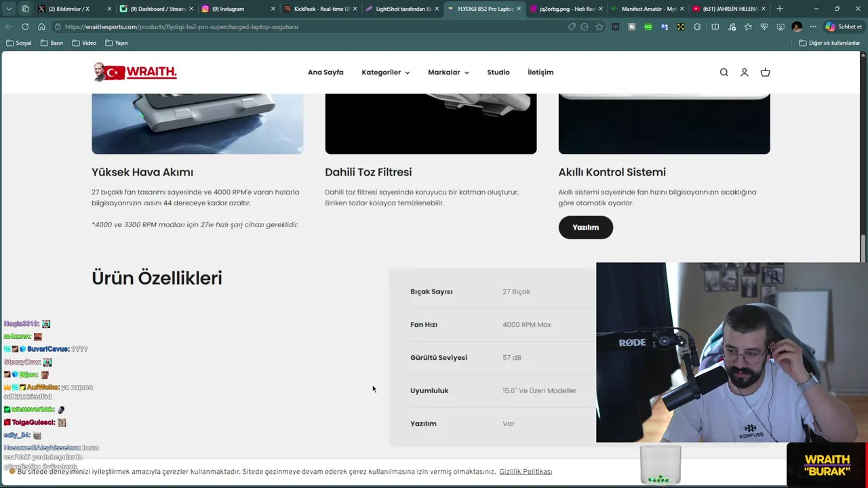Viewport: 868px width, 488px height.
Task: Close the KickPeek tab
Action: click(355, 9)
